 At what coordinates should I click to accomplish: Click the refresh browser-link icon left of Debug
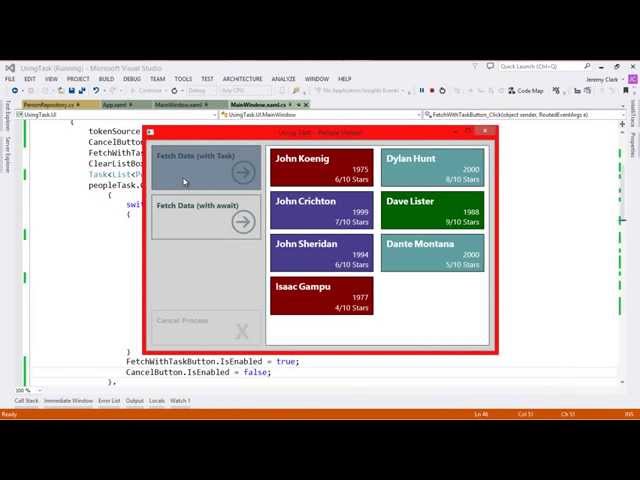coord(174,91)
